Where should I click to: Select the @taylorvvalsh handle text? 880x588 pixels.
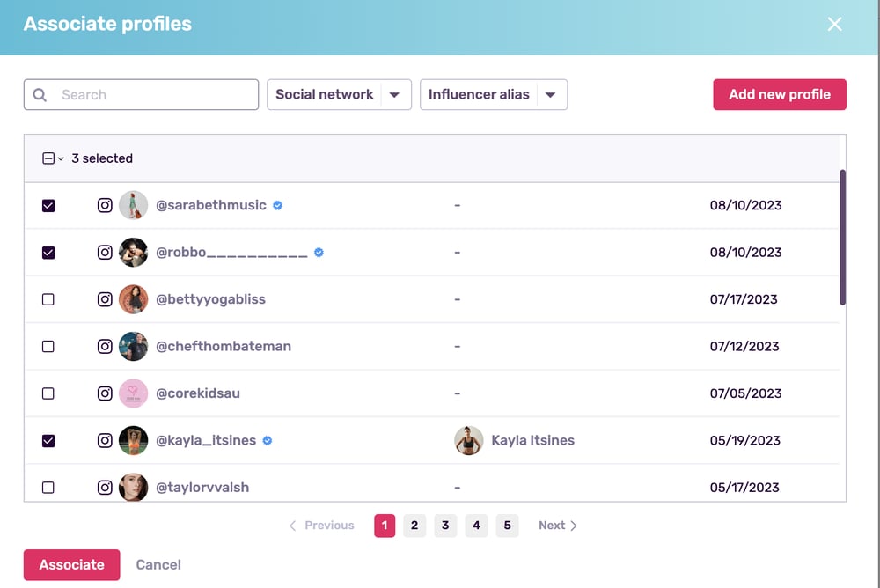(202, 488)
